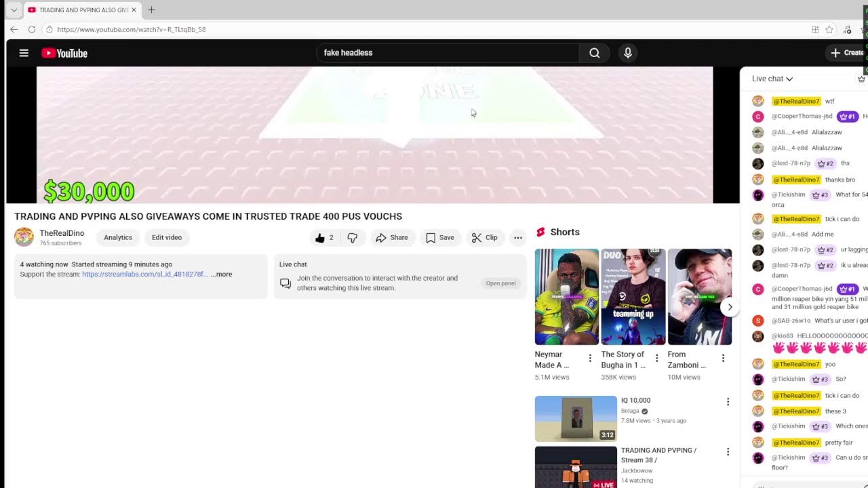This screenshot has height=488, width=868.
Task: Share the live stream
Action: (392, 238)
